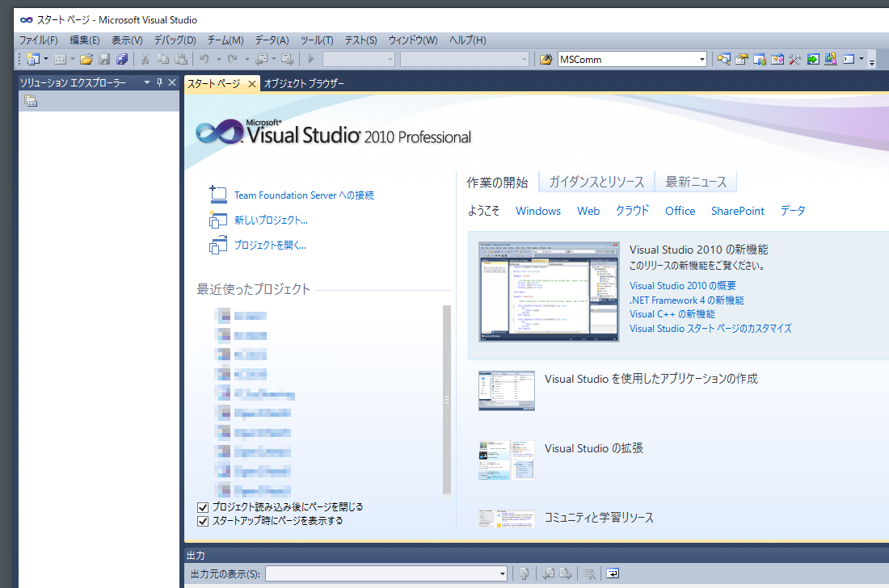Open 'Visual Studio 2010 の概要' link
Screen dimensions: 889x588
683,285
